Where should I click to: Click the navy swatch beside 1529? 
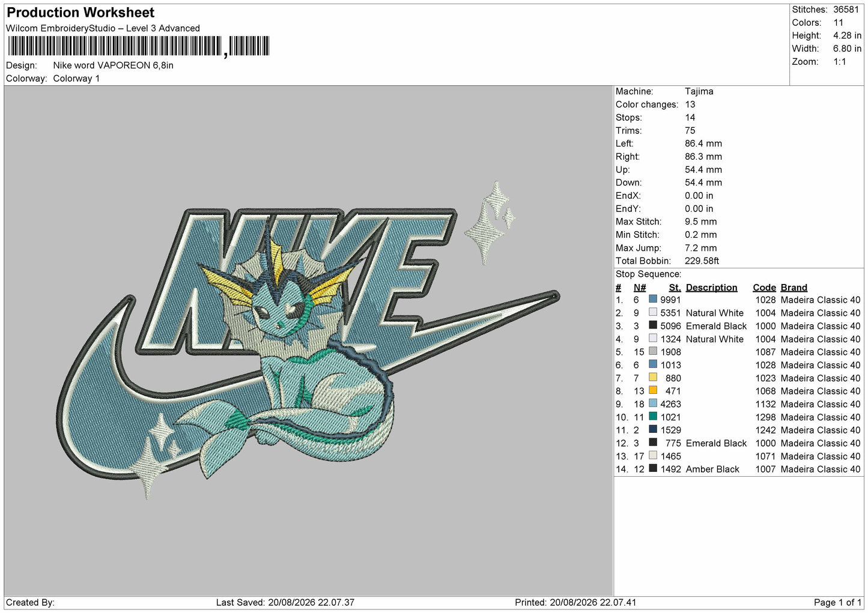[x=653, y=429]
